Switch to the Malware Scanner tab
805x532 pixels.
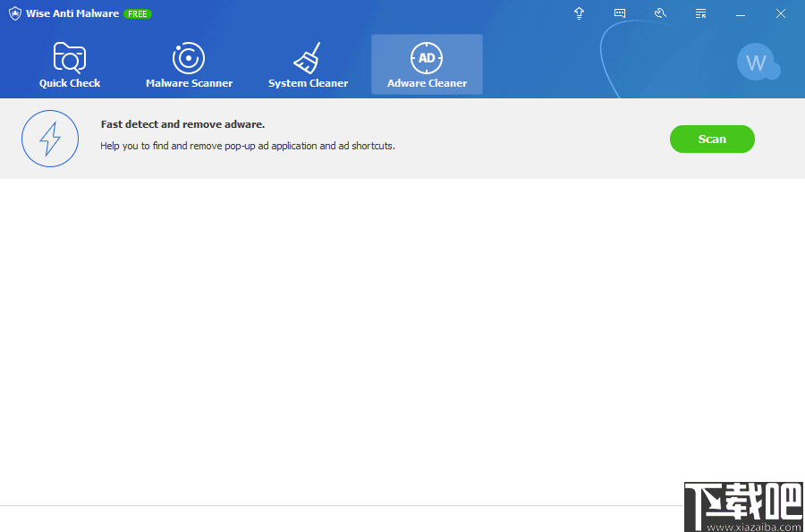pyautogui.click(x=189, y=65)
